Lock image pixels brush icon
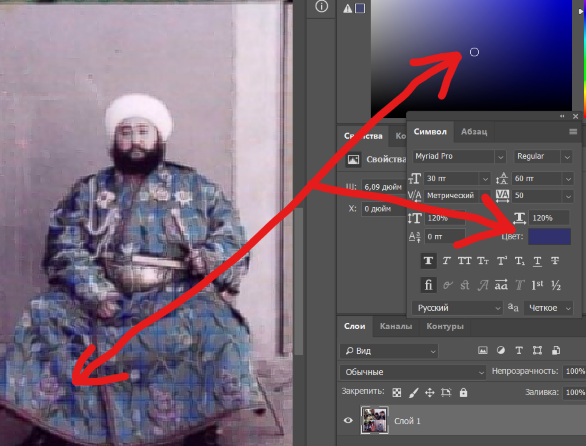Screen dimensions: 586x446 click(x=413, y=393)
